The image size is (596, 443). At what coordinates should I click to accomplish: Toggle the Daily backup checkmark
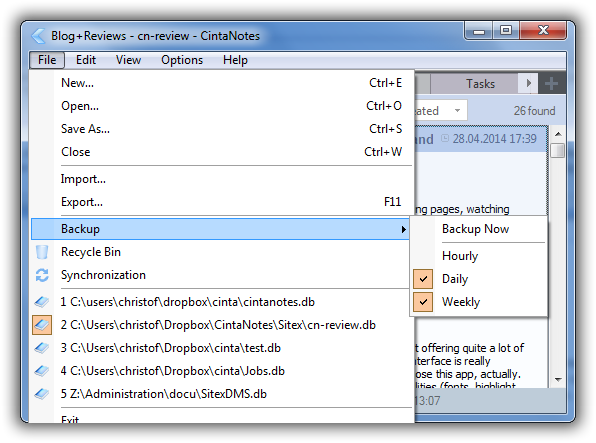pos(423,279)
